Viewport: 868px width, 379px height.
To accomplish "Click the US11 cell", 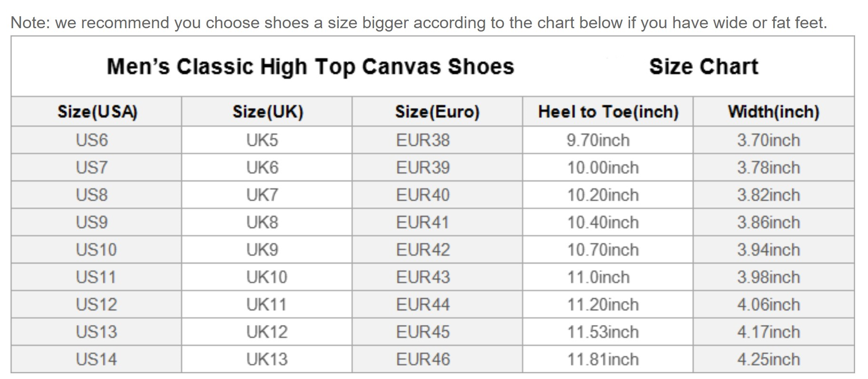I will pyautogui.click(x=96, y=277).
